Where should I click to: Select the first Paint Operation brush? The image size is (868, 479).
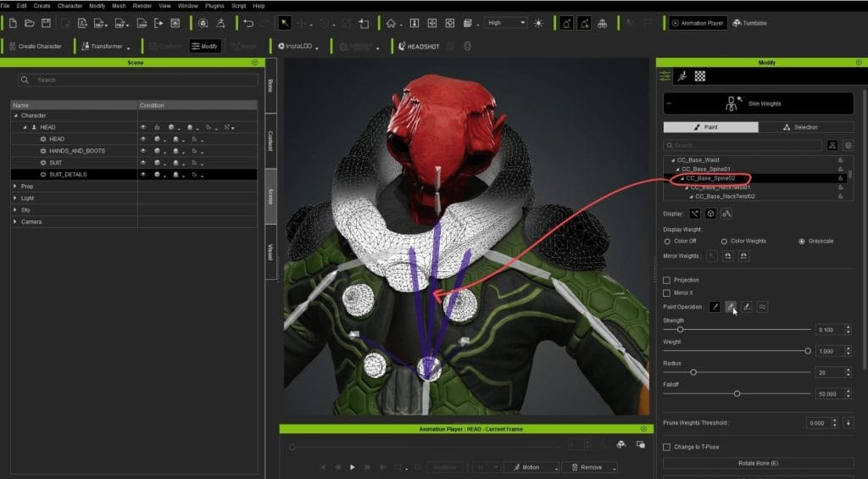click(715, 307)
